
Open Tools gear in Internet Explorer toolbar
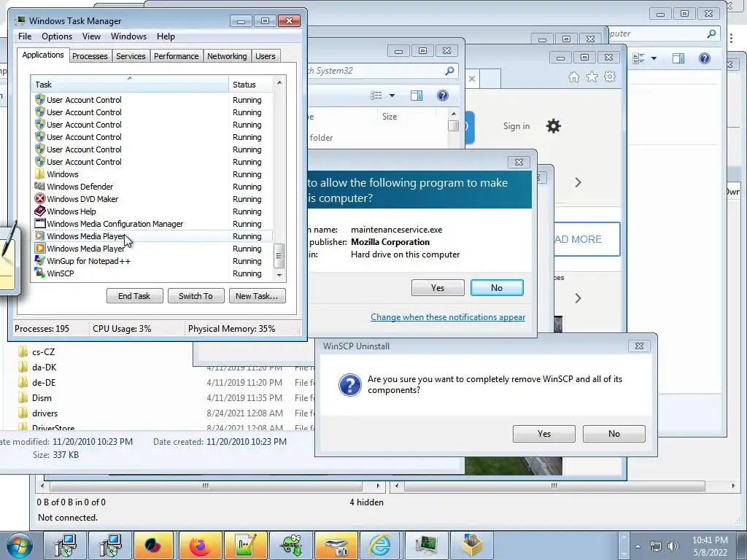610,77
